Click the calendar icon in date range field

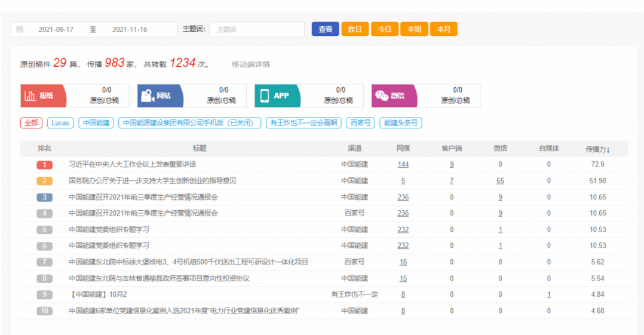20,29
